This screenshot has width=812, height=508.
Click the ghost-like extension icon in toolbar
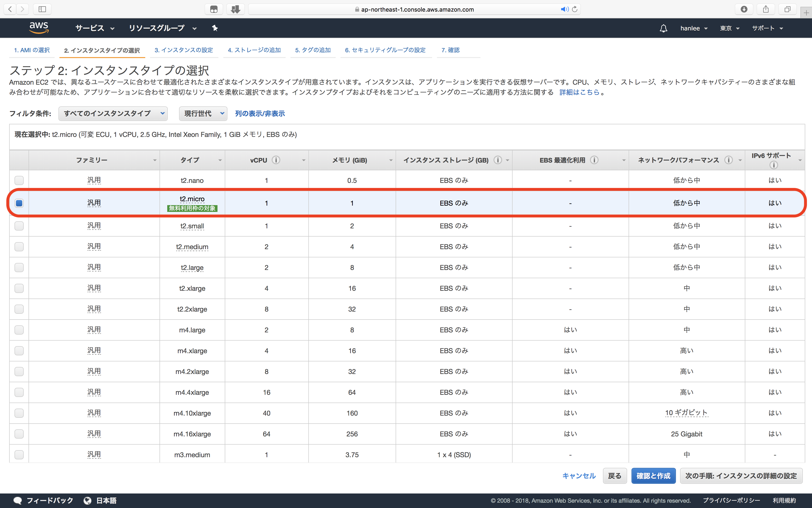(214, 9)
